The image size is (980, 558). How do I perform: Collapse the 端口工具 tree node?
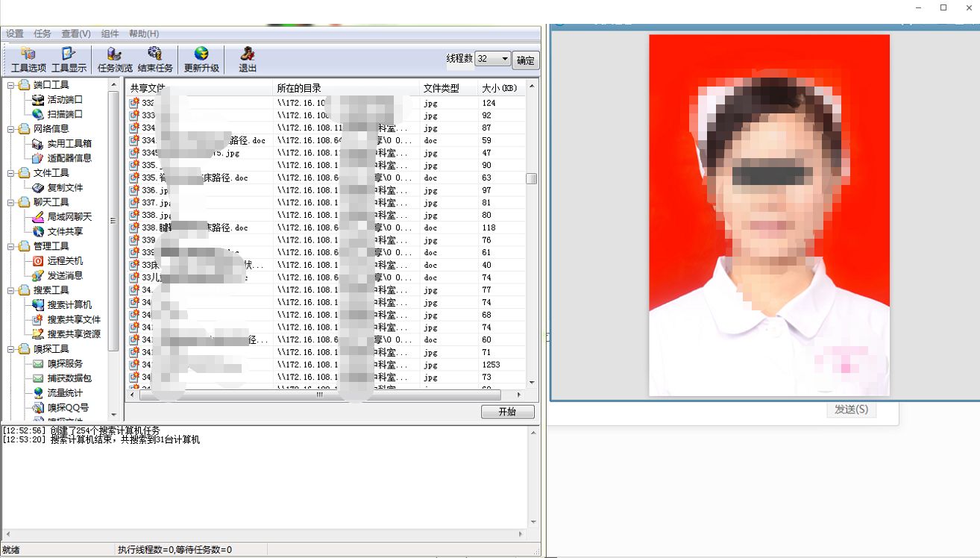point(11,85)
